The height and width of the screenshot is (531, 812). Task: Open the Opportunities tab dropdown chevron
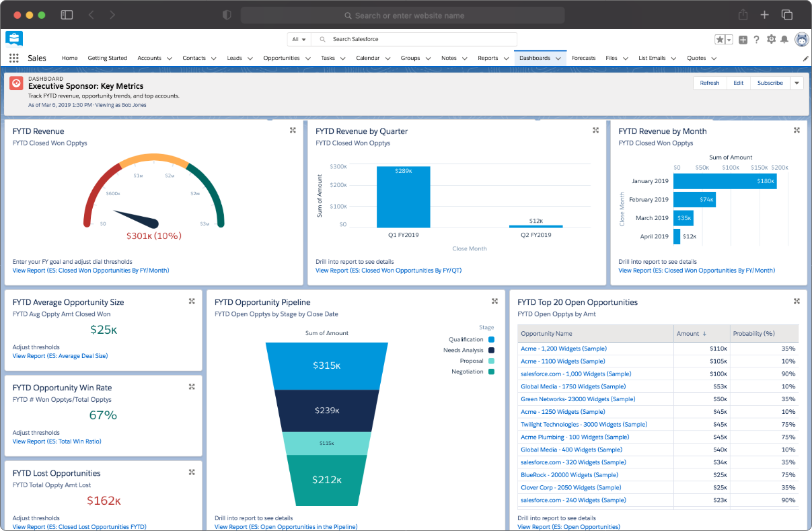pos(307,59)
